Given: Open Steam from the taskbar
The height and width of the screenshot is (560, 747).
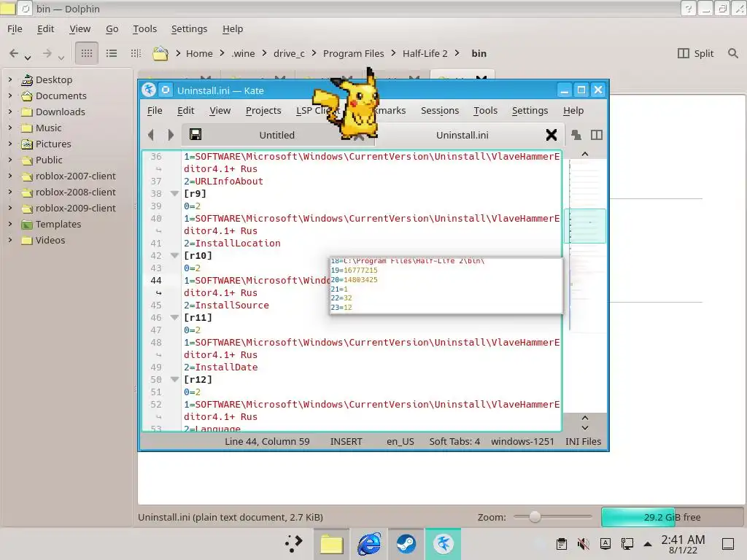Looking at the screenshot, I should [x=406, y=543].
